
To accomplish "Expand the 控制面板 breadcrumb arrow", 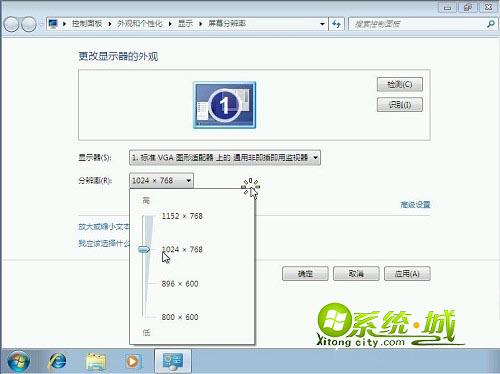I will [109, 24].
